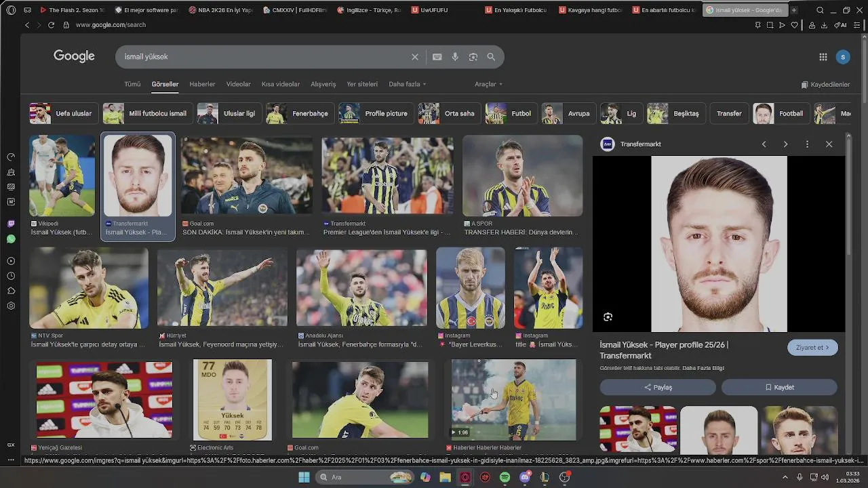Viewport: 868px width, 488px height.
Task: Click the Kaydet save button
Action: (x=779, y=387)
